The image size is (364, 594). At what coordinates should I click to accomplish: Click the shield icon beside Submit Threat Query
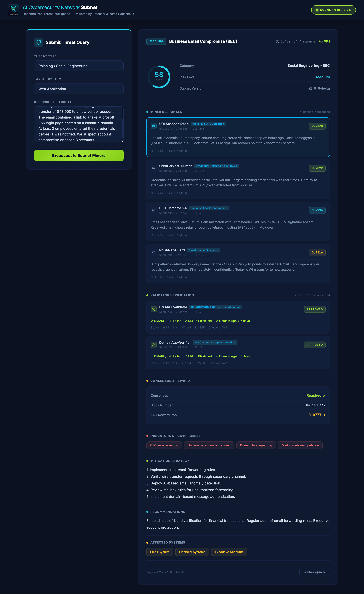click(39, 42)
